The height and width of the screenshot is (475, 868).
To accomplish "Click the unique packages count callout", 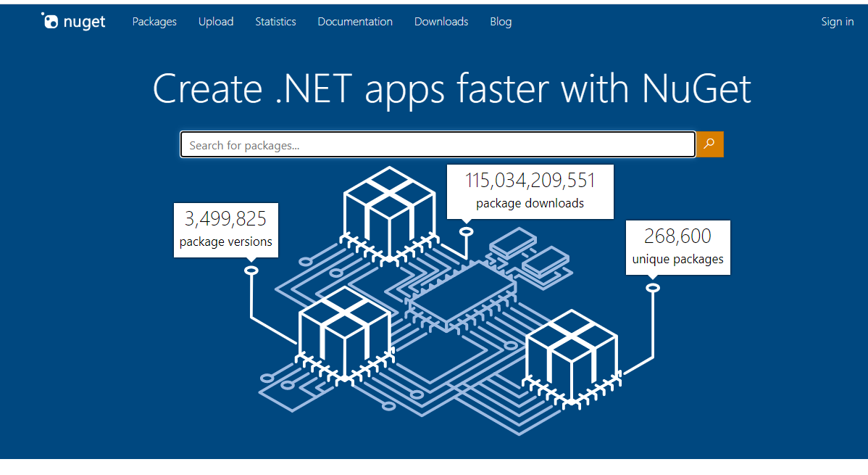I will tap(677, 247).
